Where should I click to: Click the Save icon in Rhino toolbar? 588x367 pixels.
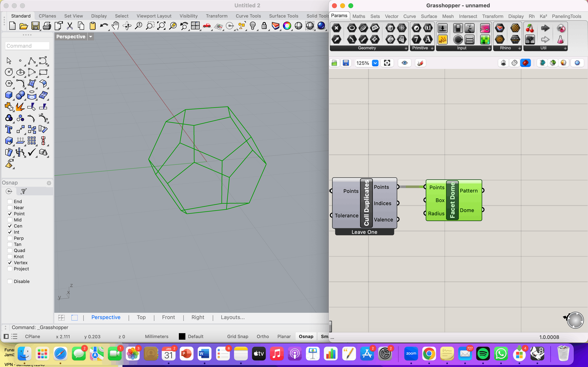[35, 26]
